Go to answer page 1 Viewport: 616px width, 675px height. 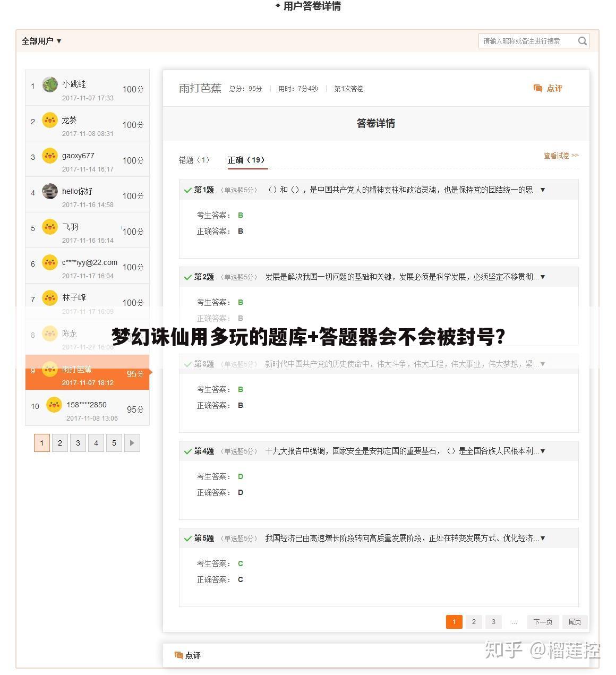pyautogui.click(x=454, y=622)
